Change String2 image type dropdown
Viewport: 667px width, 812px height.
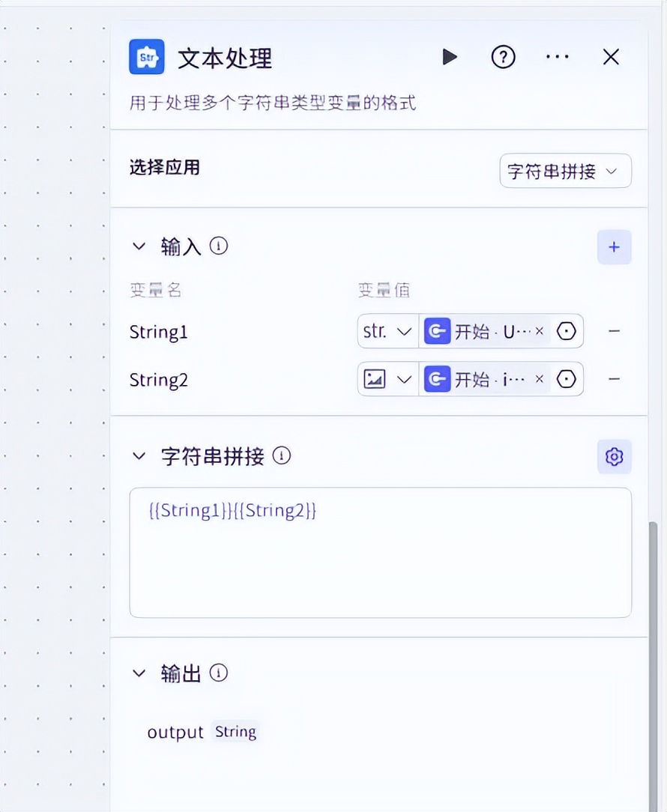pos(387,380)
